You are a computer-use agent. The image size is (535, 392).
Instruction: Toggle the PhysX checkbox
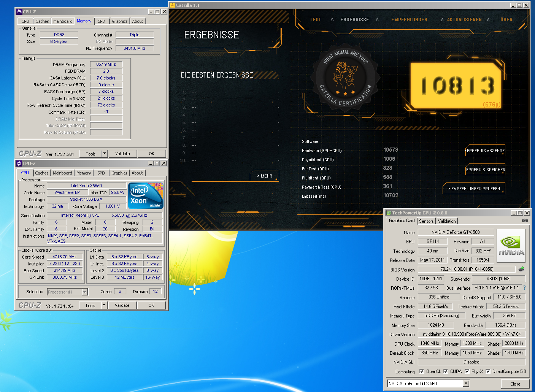467,371
